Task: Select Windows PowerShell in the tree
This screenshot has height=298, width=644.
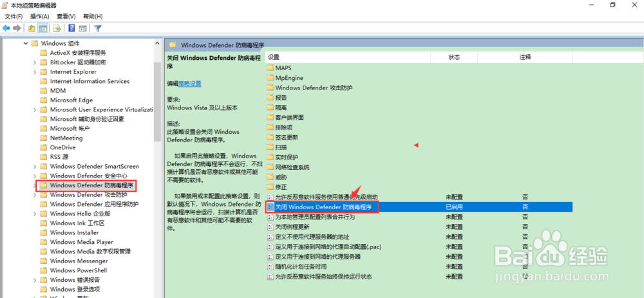Action: (x=79, y=270)
